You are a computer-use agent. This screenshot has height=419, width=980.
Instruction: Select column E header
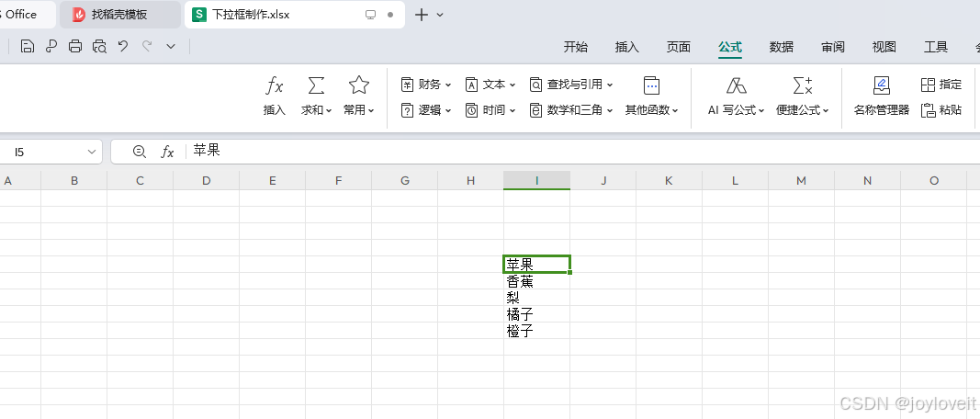pos(273,181)
